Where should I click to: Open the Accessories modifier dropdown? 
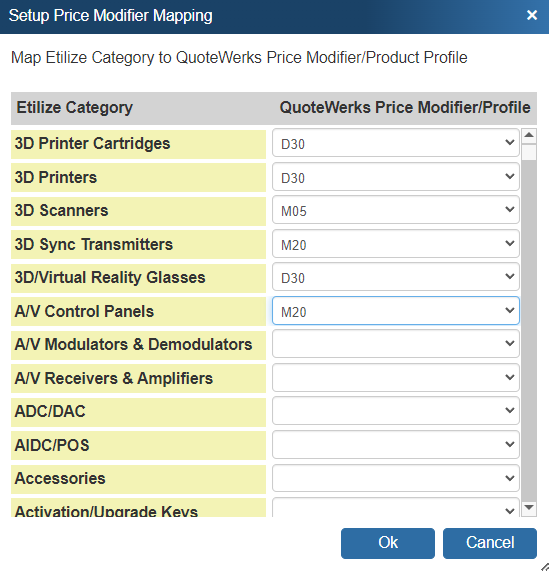(x=396, y=478)
